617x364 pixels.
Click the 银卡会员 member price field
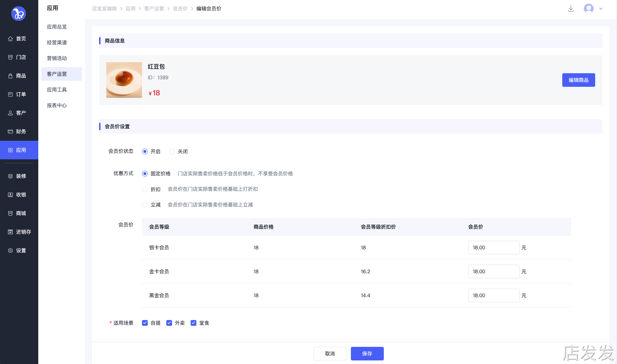tap(494, 248)
